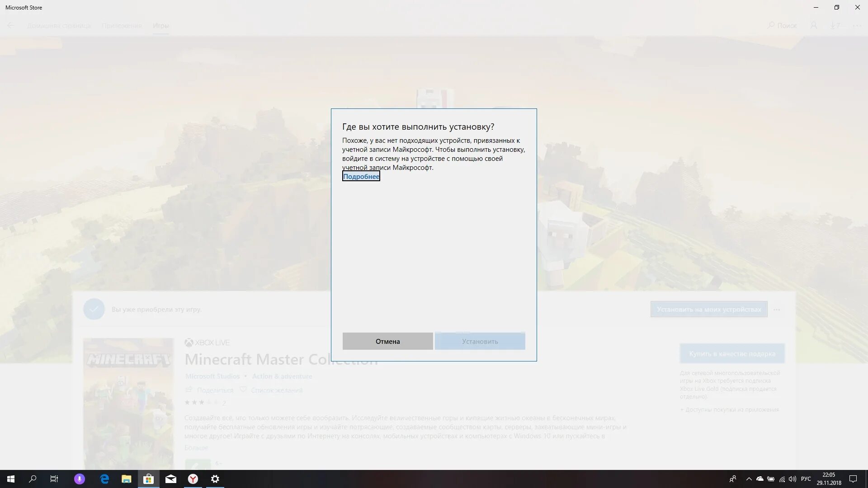Open the downloads icon with count 7

pos(835,25)
